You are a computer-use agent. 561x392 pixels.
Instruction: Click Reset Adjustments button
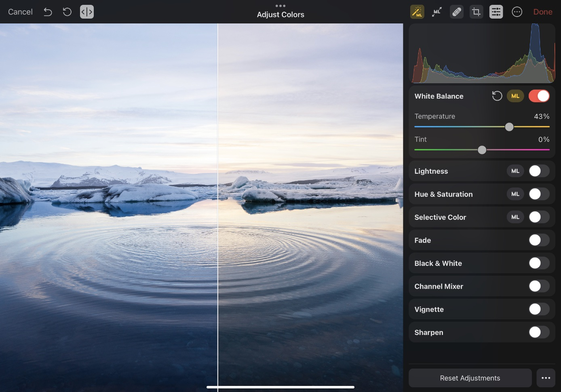pos(470,378)
